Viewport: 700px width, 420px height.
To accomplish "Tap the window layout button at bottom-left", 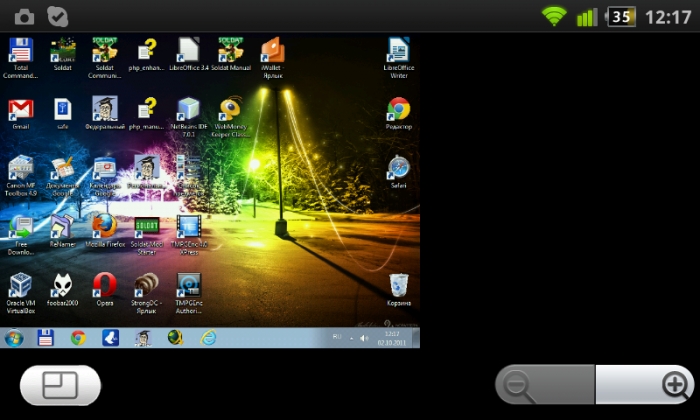I will (60, 386).
